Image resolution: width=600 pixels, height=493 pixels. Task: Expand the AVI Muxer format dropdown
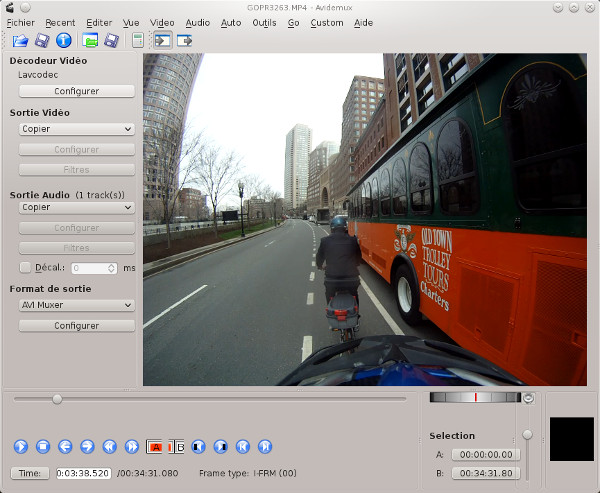click(76, 305)
